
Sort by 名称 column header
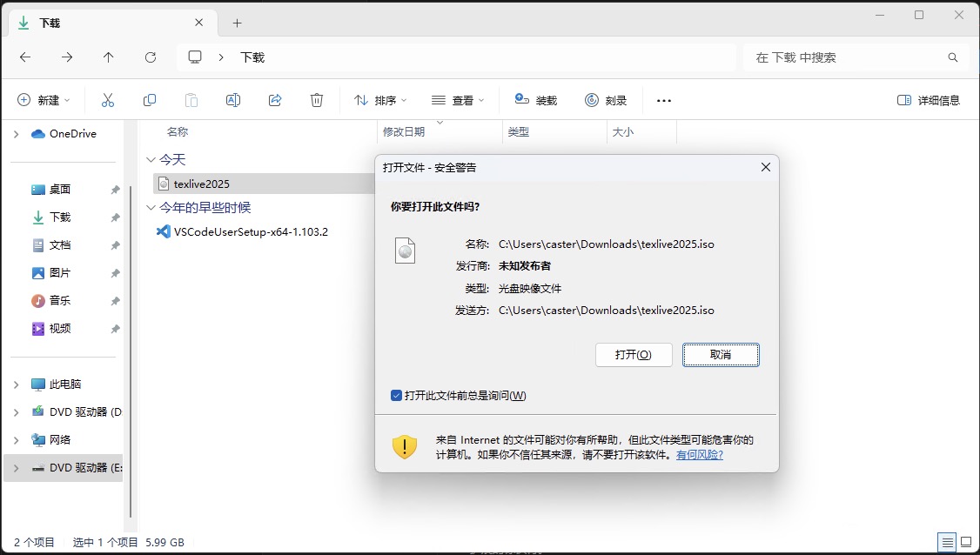tap(178, 132)
